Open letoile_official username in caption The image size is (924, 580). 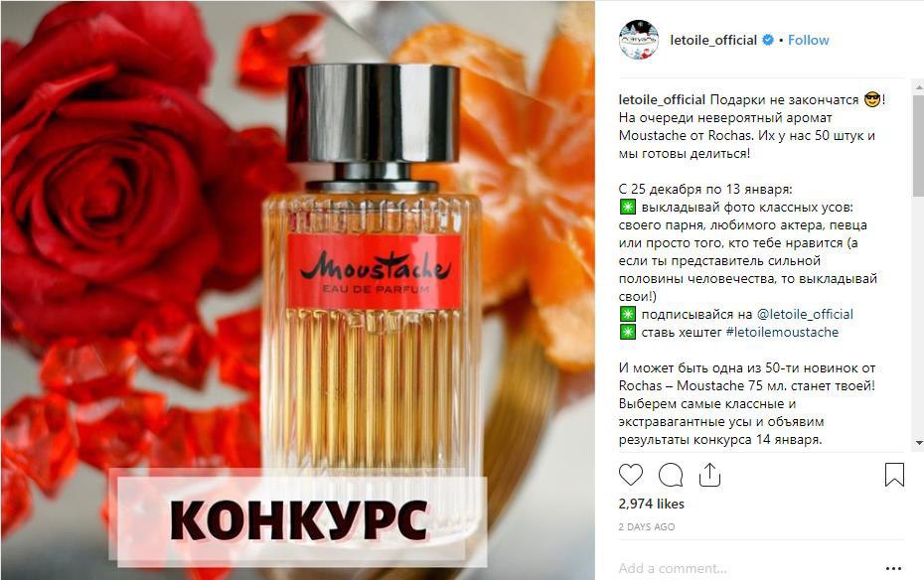(662, 99)
